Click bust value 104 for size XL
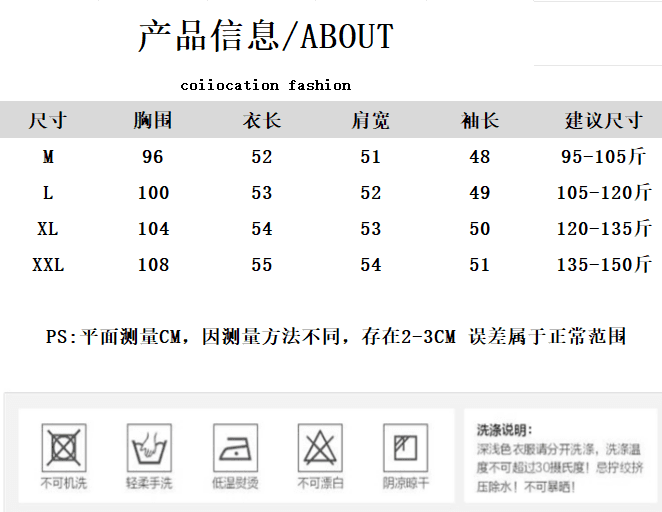The image size is (662, 512). pyautogui.click(x=154, y=229)
